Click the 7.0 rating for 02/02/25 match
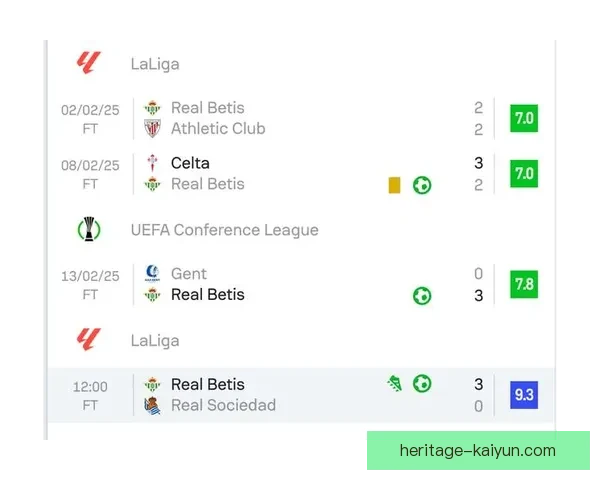The width and height of the screenshot is (600, 480). click(x=523, y=118)
